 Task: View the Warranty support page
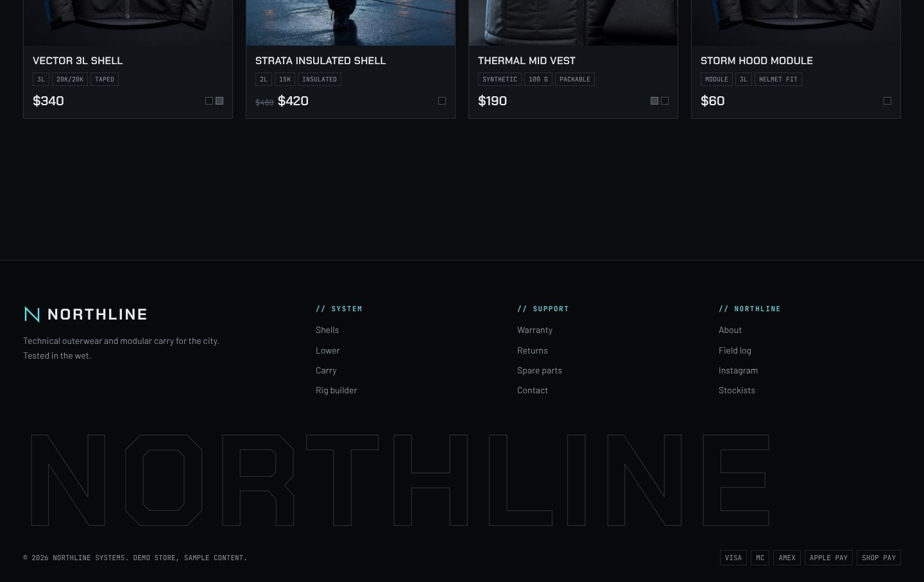pos(535,330)
